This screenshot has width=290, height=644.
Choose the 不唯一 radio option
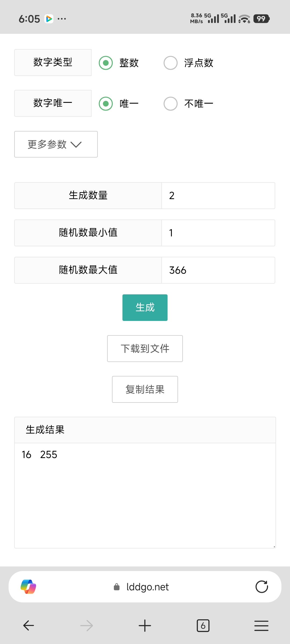[171, 104]
